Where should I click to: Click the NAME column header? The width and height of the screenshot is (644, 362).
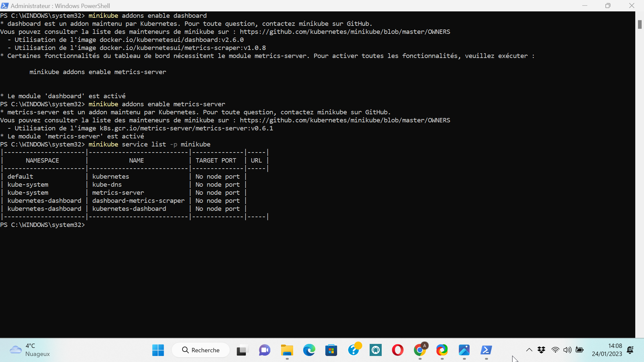tap(137, 161)
